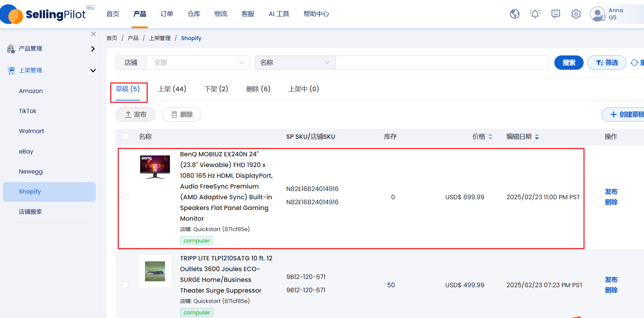The width and height of the screenshot is (644, 318).
Task: Switch to 上架中 (0) tab
Action: [304, 89]
